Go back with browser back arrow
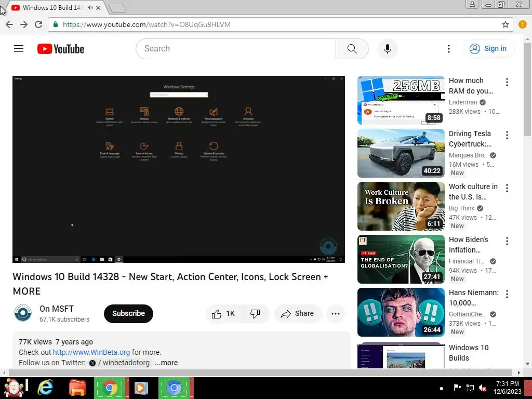Screen dimensions: 532x399 coord(9,24)
